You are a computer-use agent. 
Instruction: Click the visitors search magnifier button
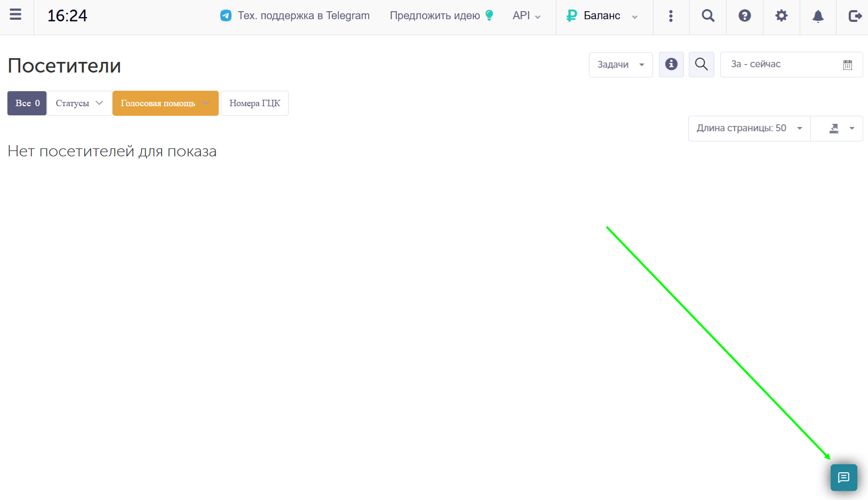point(702,65)
